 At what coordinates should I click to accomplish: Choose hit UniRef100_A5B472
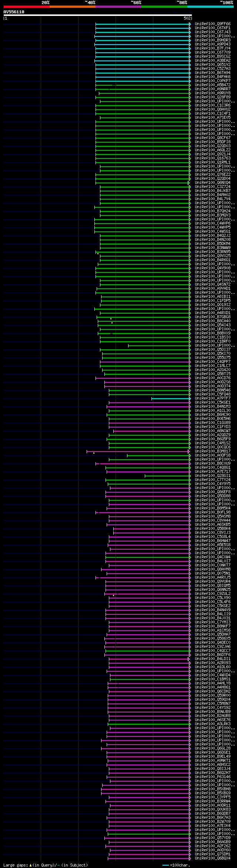tap(213, 85)
